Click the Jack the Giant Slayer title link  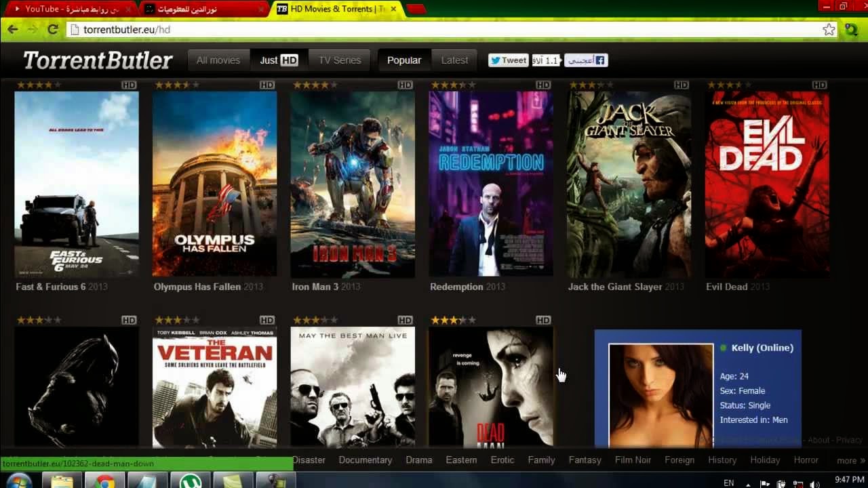(x=615, y=287)
